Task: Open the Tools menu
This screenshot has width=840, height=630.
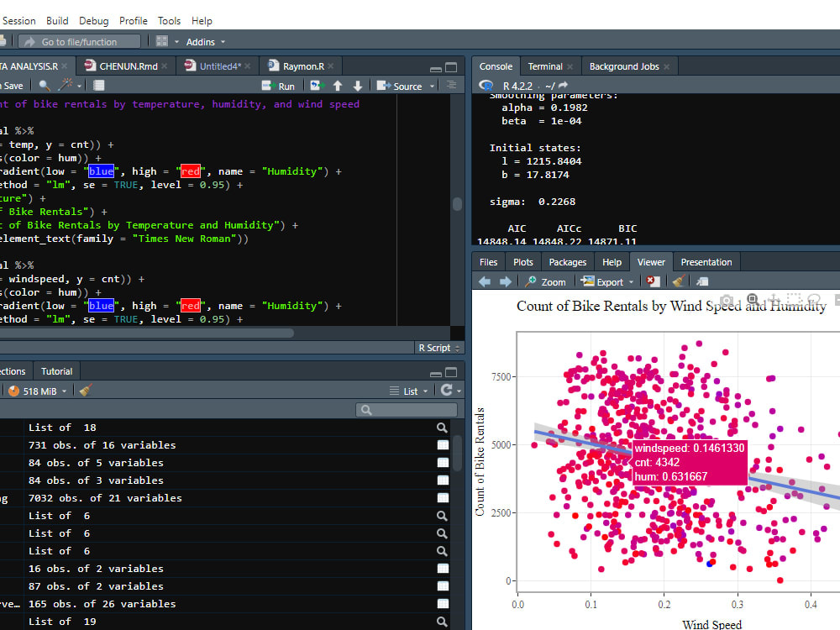Action: (169, 20)
